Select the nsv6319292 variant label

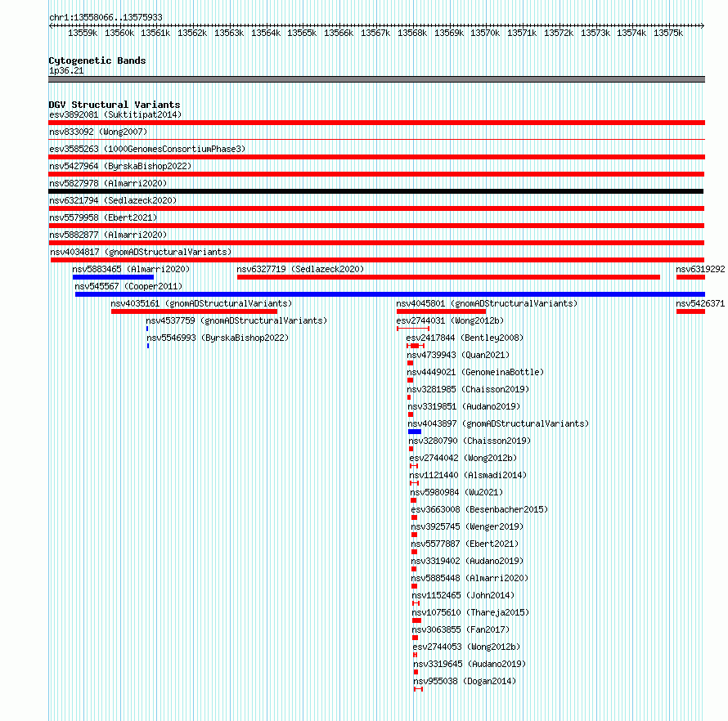(x=700, y=269)
